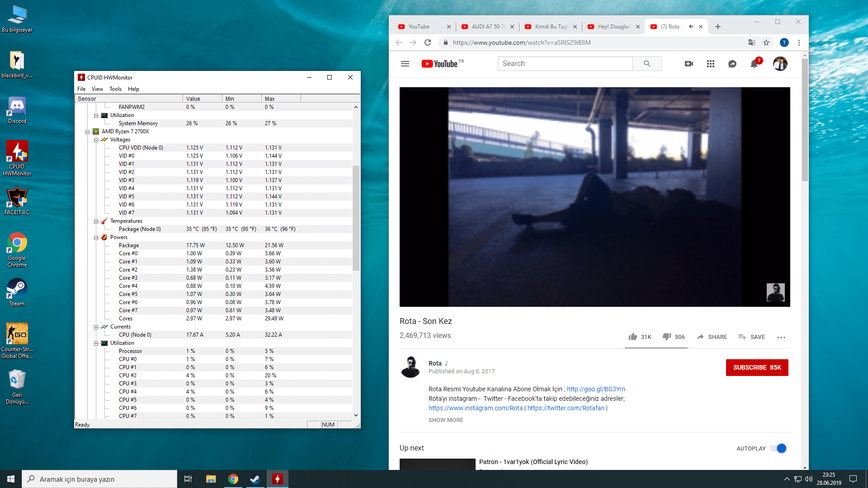Click the SUBSCRIBE 85K button
This screenshot has width=868, height=488.
point(757,367)
